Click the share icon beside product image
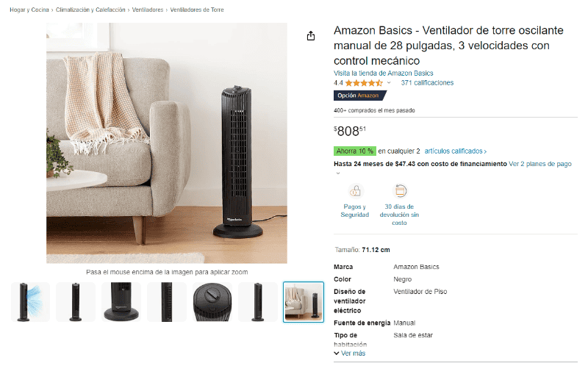Image resolution: width=588 pixels, height=366 pixels. tap(310, 36)
